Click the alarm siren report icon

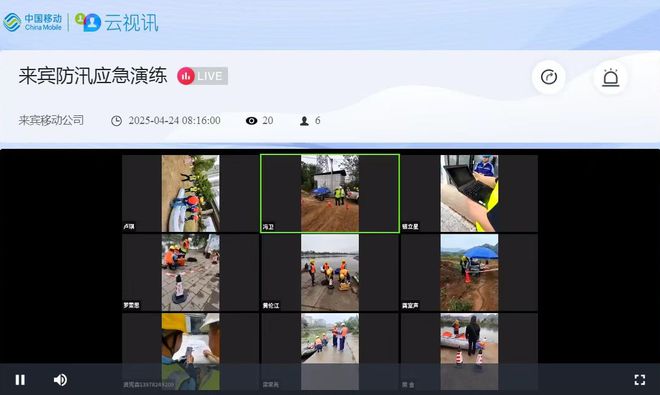[x=610, y=77]
